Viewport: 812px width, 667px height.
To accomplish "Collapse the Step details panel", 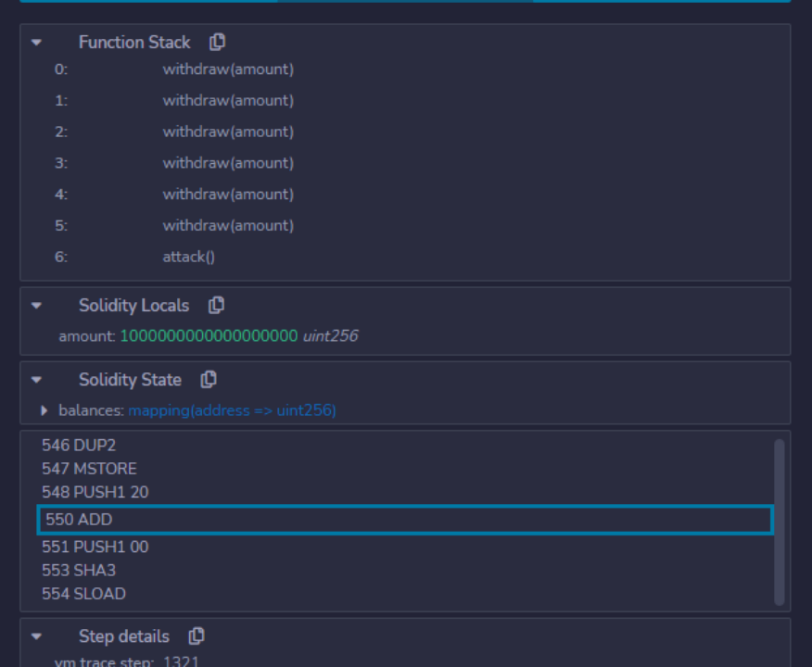I will tap(36, 636).
